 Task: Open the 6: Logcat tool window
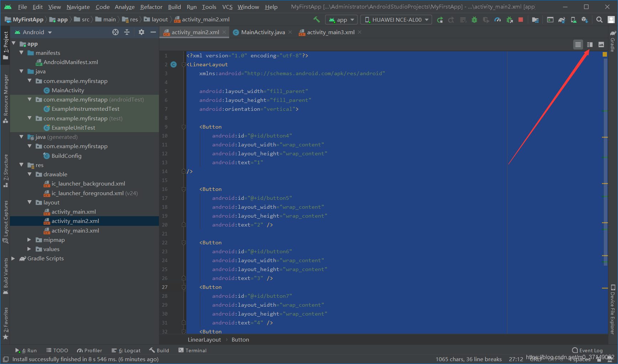pyautogui.click(x=126, y=350)
